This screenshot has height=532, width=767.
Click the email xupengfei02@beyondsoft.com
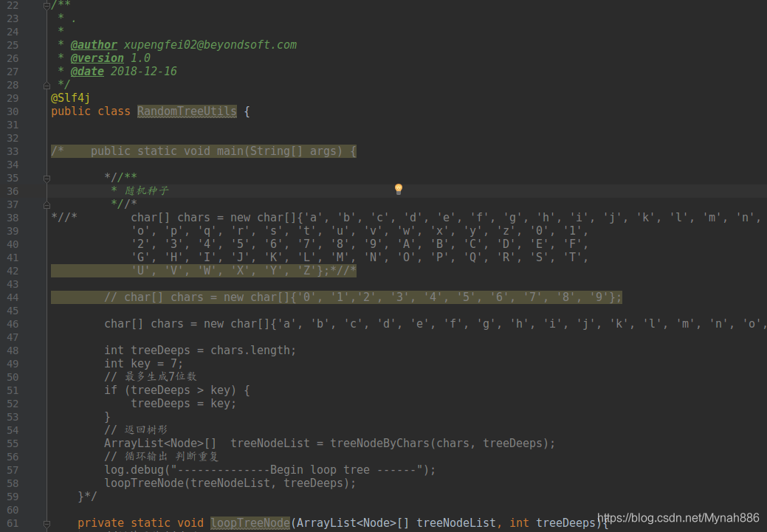[x=210, y=45]
